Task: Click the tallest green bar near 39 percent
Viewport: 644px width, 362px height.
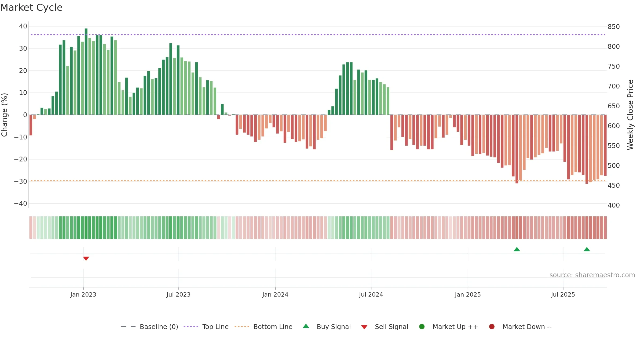Action: click(x=86, y=72)
